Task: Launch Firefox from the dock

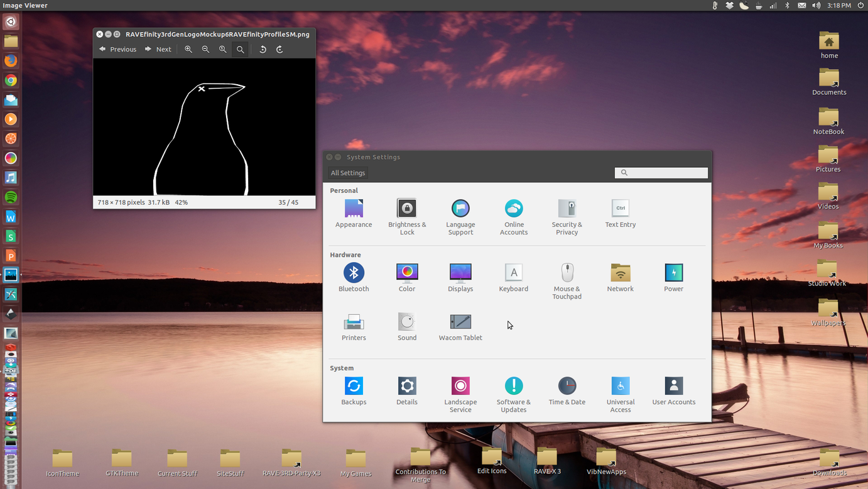Action: (x=10, y=61)
